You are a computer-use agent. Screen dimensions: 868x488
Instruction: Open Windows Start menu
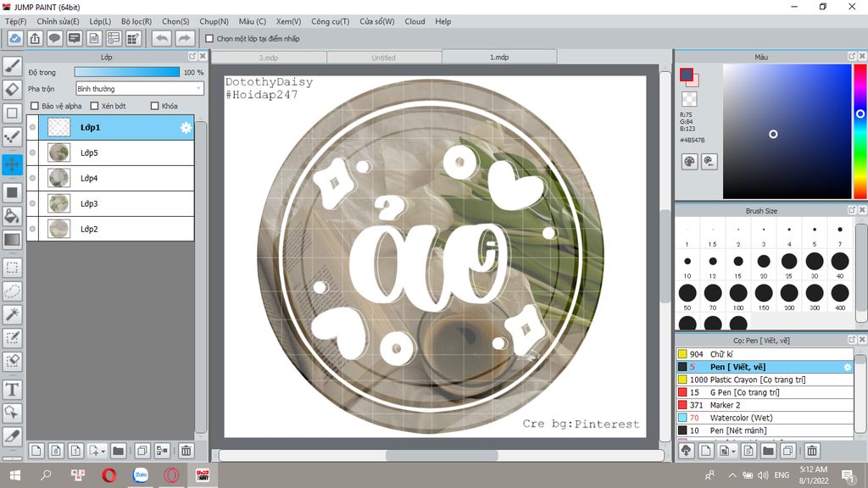15,475
